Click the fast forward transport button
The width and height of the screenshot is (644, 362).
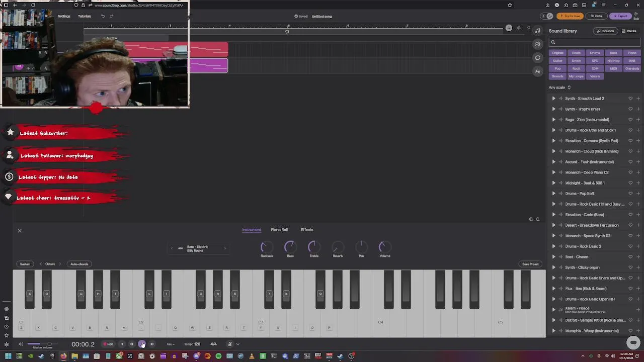(152, 344)
